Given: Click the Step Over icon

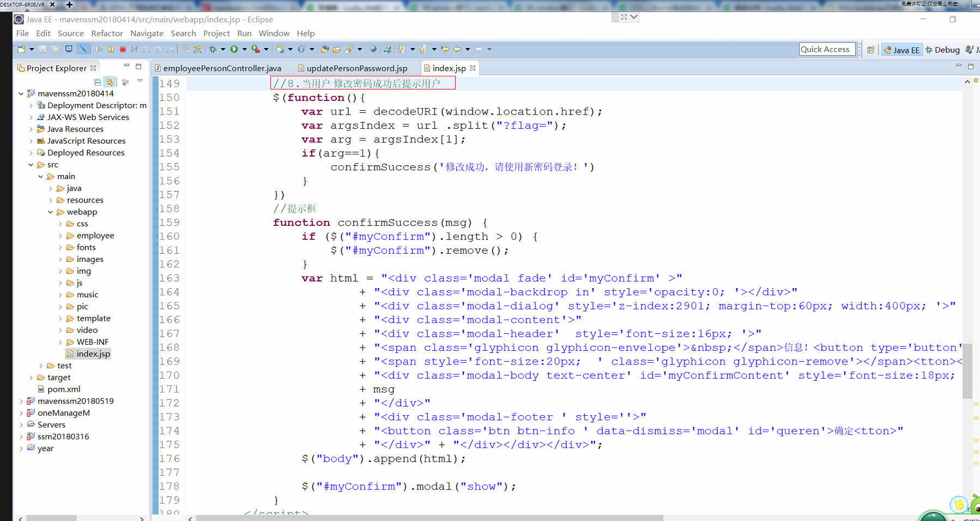Looking at the screenshot, I should [158, 49].
